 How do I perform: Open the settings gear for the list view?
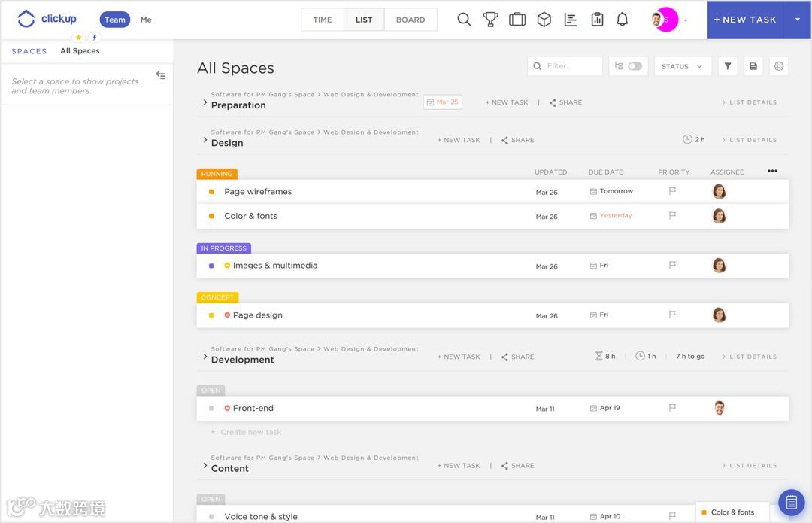[x=779, y=66]
